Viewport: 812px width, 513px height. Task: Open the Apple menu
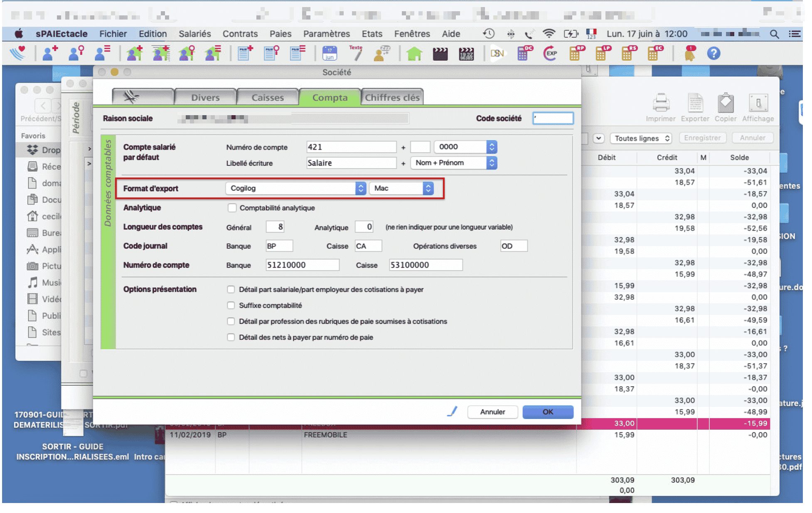click(x=19, y=34)
